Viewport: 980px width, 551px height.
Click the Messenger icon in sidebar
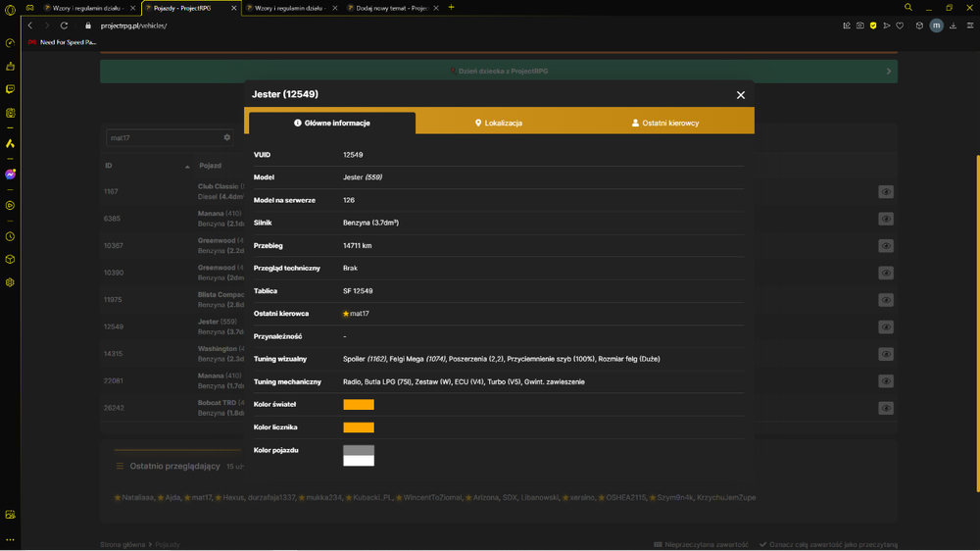point(10,175)
